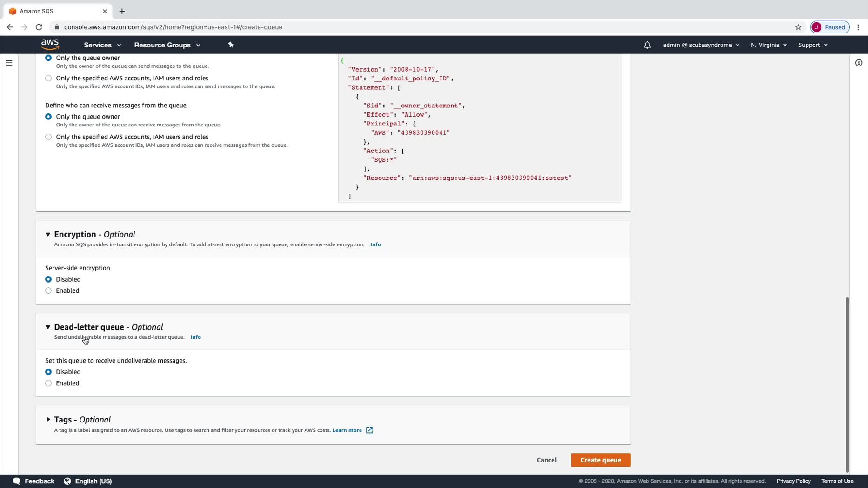Viewport: 868px width, 488px height.
Task: Select send 'Only the specified AWS accounts' radio
Action: coord(48,78)
